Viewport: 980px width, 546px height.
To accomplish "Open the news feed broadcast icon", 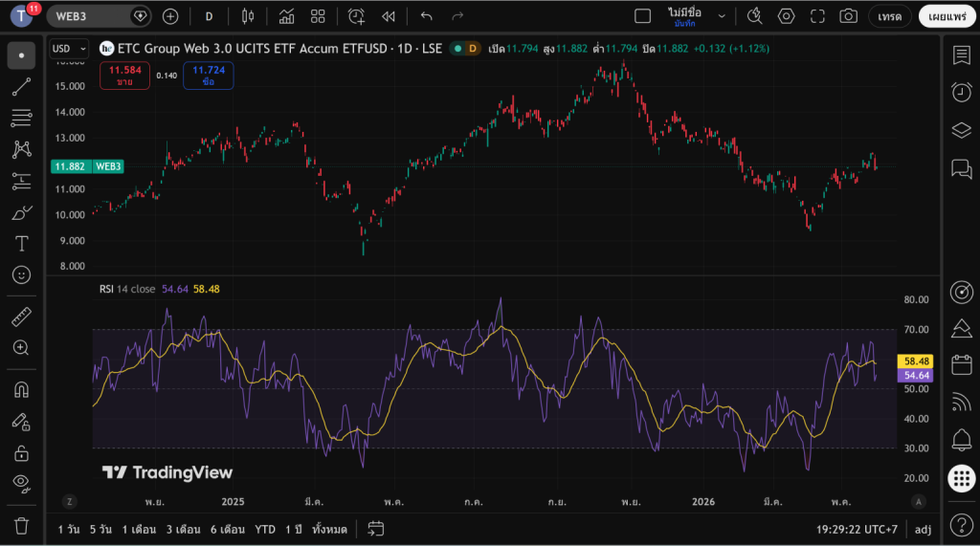I will [961, 402].
